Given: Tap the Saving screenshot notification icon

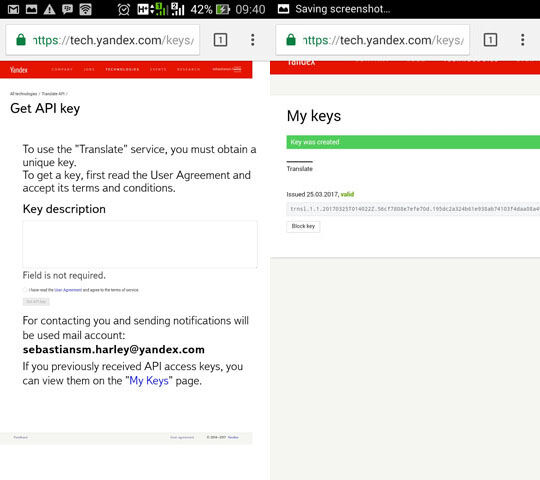Looking at the screenshot, I should [283, 9].
